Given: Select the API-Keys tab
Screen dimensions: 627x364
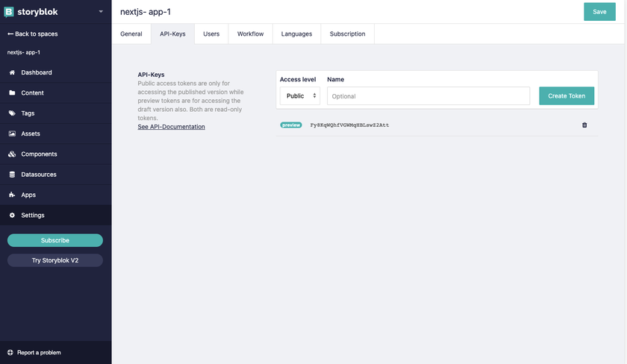Looking at the screenshot, I should [x=172, y=34].
